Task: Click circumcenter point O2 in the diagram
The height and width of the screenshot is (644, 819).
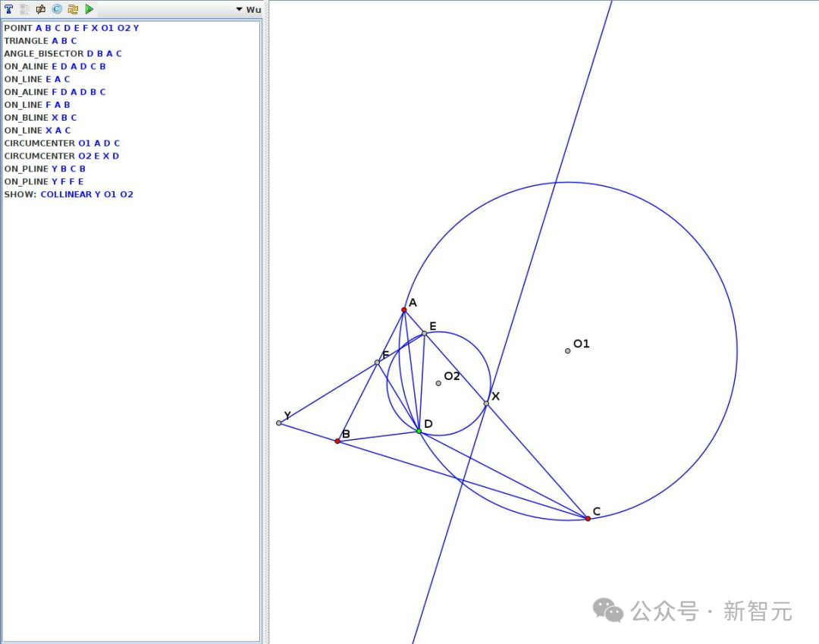Action: pyautogui.click(x=438, y=383)
